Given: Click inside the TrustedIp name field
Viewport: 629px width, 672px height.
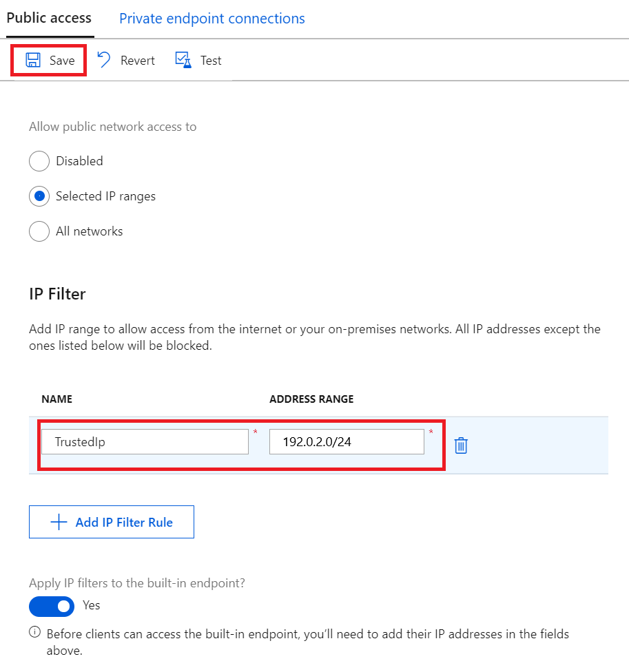Looking at the screenshot, I should [144, 441].
